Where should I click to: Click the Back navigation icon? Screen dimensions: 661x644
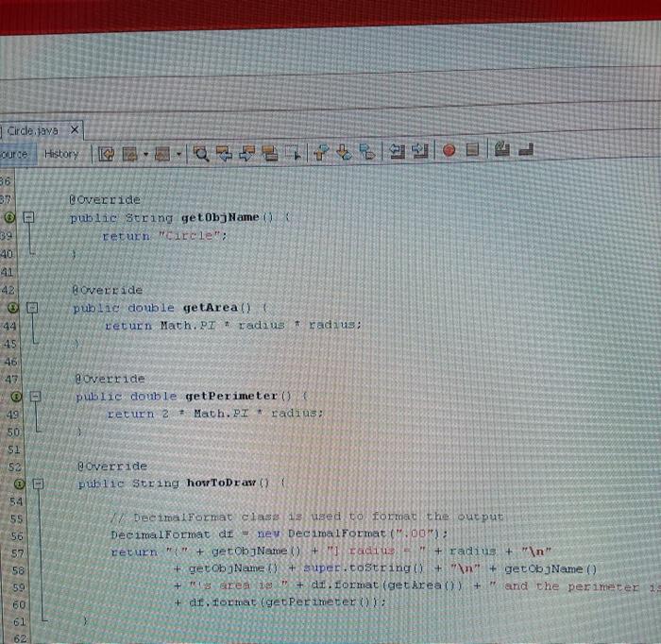click(x=130, y=154)
